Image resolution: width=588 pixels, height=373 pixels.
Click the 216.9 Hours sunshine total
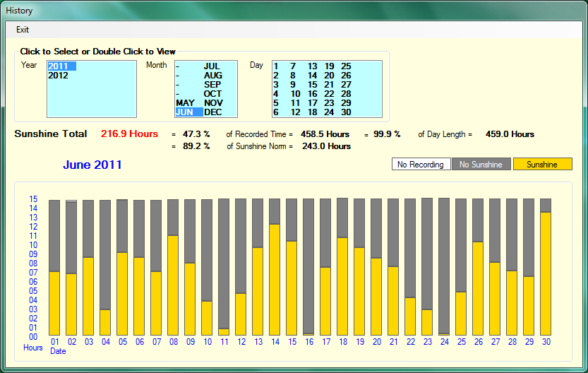pyautogui.click(x=129, y=134)
